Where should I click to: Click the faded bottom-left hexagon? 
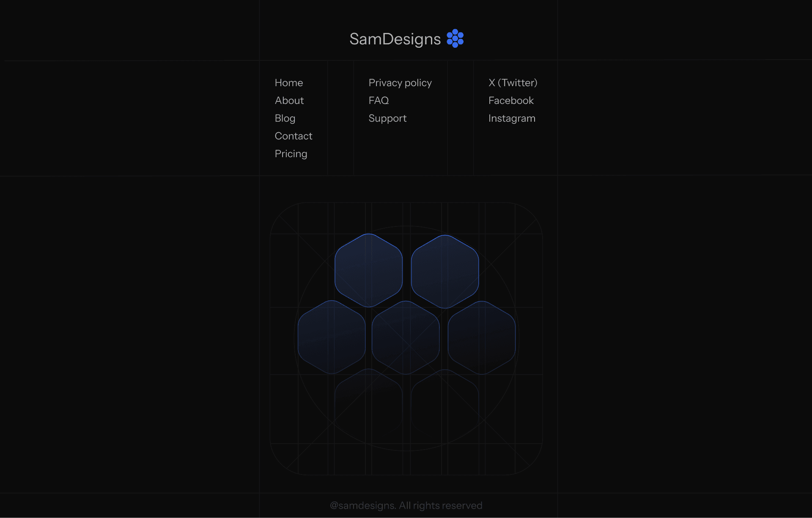tap(368, 401)
